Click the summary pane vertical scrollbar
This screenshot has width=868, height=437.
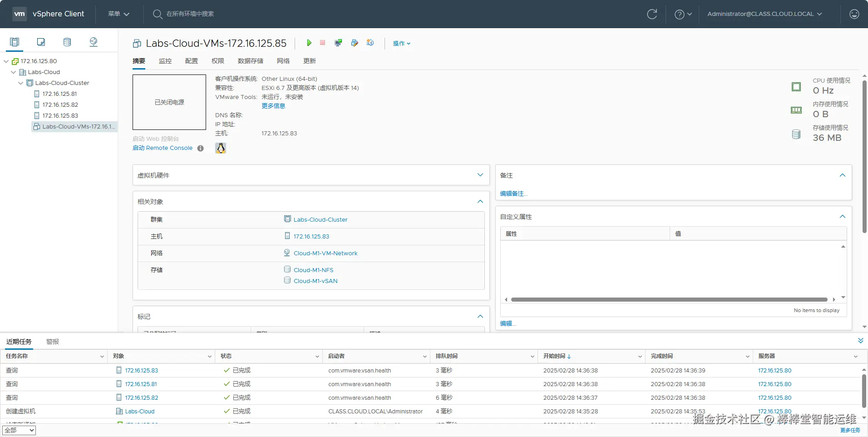[864, 157]
